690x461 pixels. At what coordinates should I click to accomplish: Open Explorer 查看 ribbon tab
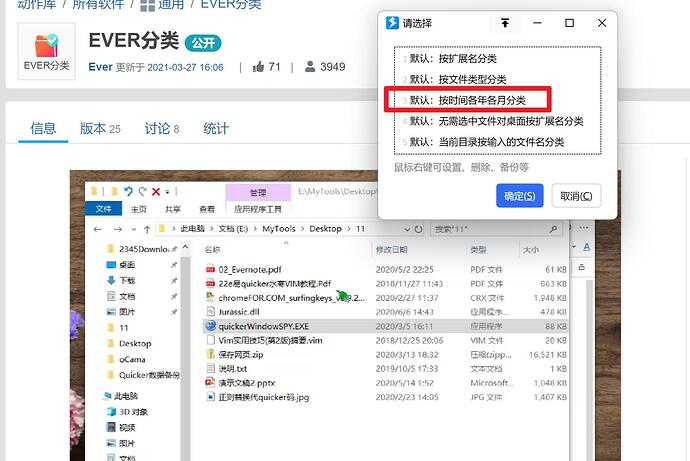207,209
